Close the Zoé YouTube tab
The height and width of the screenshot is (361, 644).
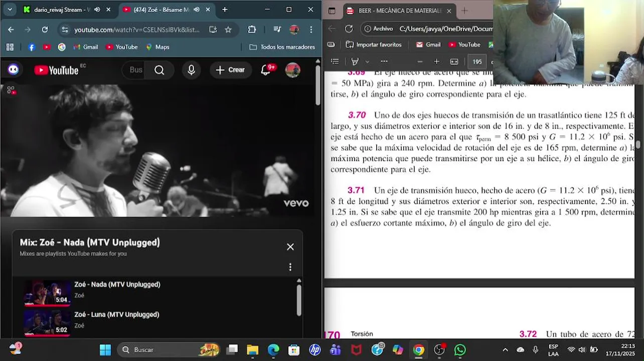208,10
